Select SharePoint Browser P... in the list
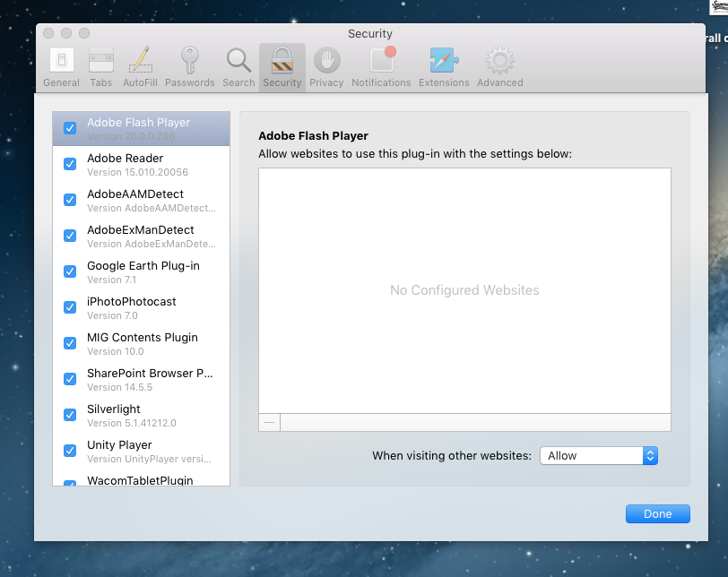 (x=141, y=379)
